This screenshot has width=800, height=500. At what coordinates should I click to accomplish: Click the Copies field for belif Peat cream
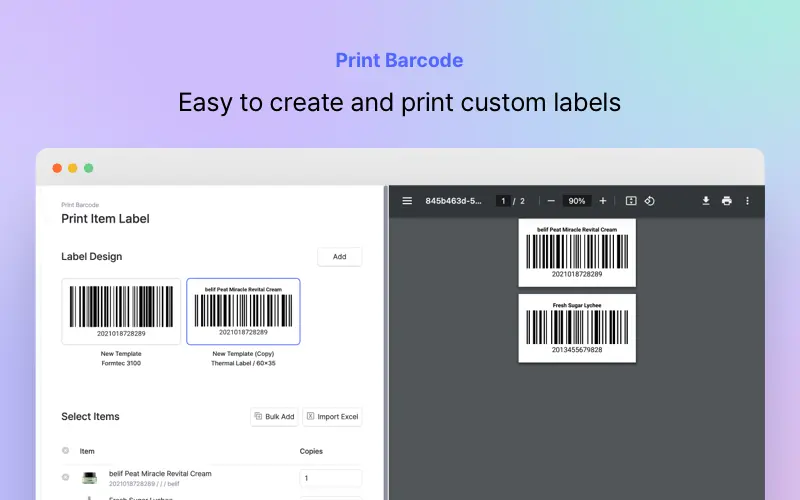tap(331, 478)
